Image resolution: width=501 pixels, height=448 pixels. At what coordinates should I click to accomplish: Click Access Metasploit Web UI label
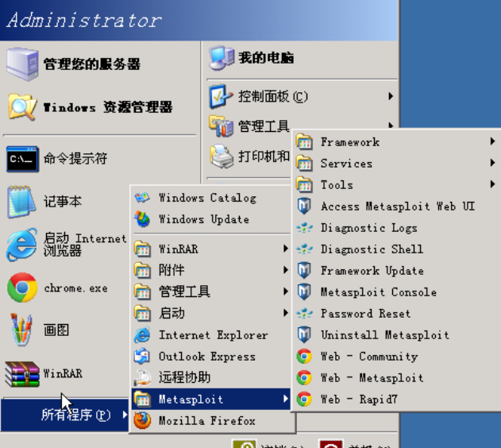point(398,206)
